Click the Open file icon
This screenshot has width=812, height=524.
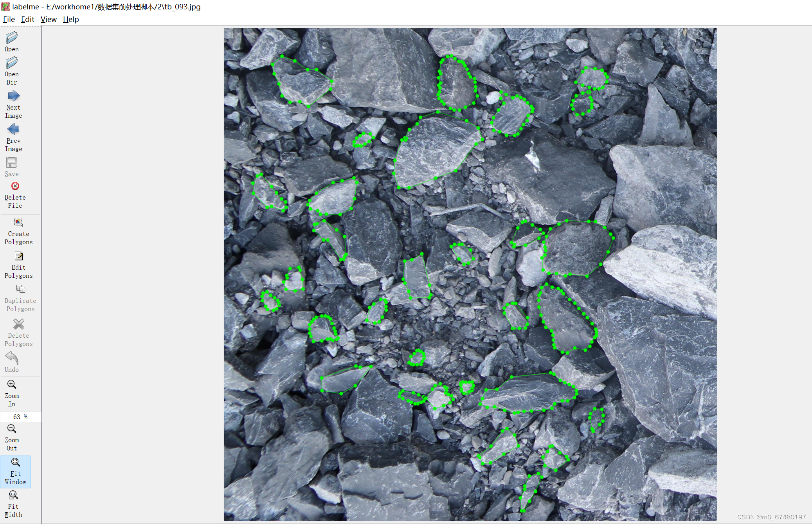[x=12, y=38]
